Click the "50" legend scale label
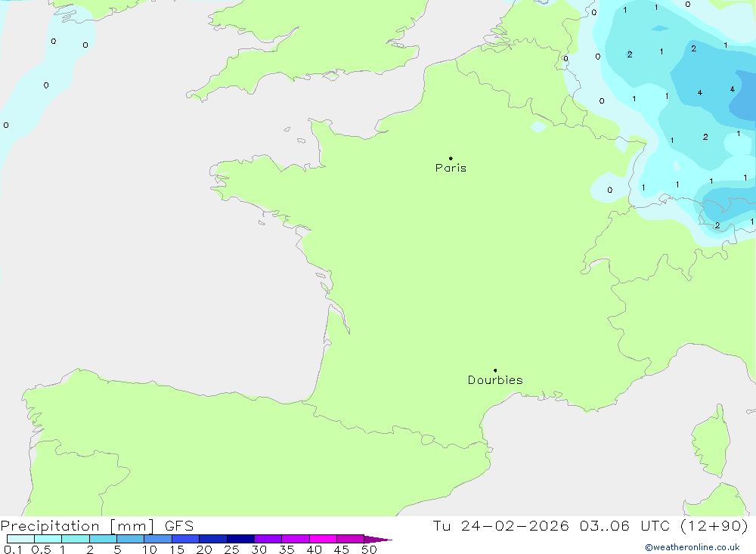Screen dimensions: 756x554 click(368, 549)
